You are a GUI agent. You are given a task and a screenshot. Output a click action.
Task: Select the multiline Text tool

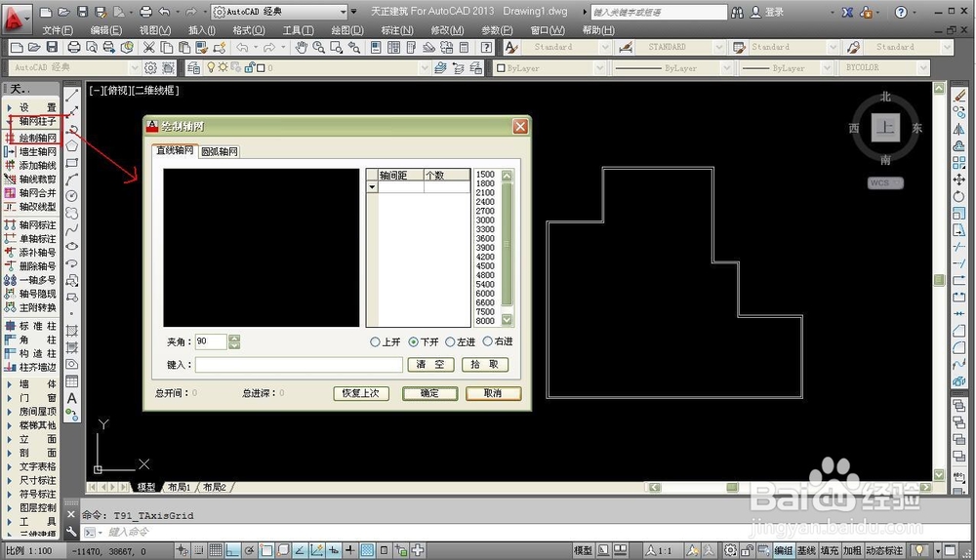(x=72, y=398)
